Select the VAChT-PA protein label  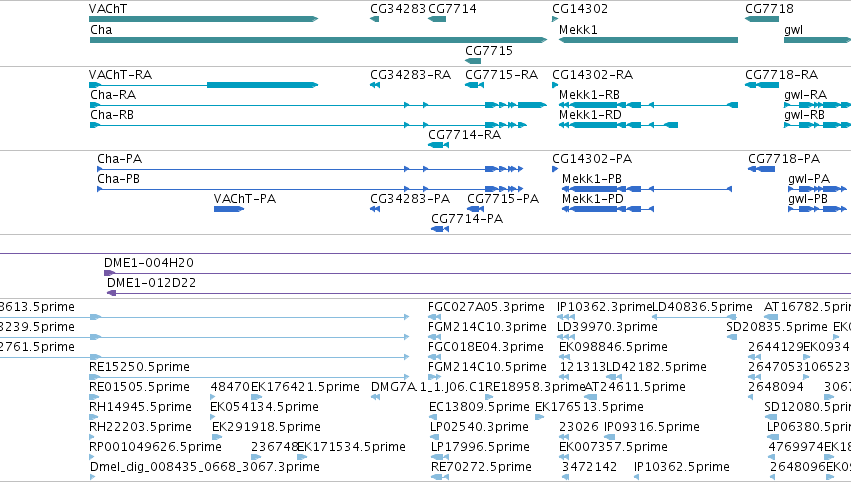point(245,199)
